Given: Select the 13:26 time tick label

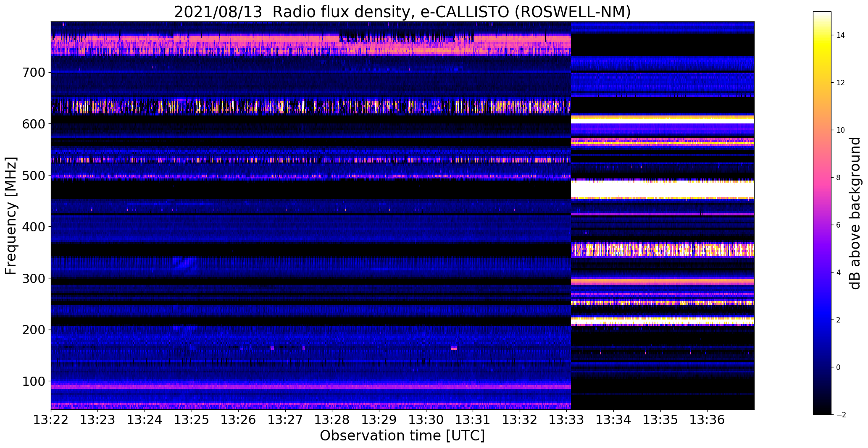Looking at the screenshot, I should pos(238,419).
